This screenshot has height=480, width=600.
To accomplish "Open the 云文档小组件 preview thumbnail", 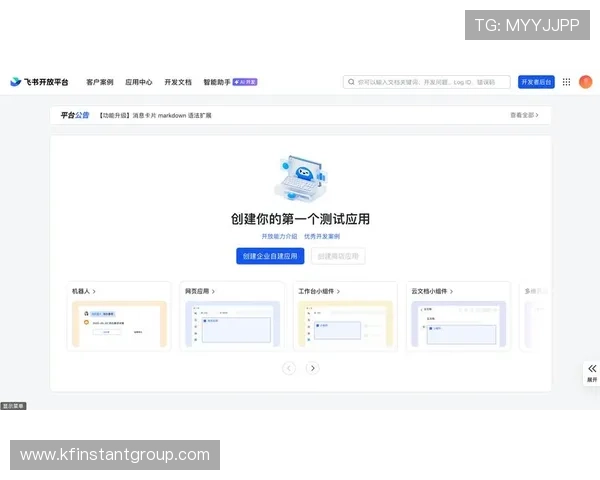I will tap(458, 324).
